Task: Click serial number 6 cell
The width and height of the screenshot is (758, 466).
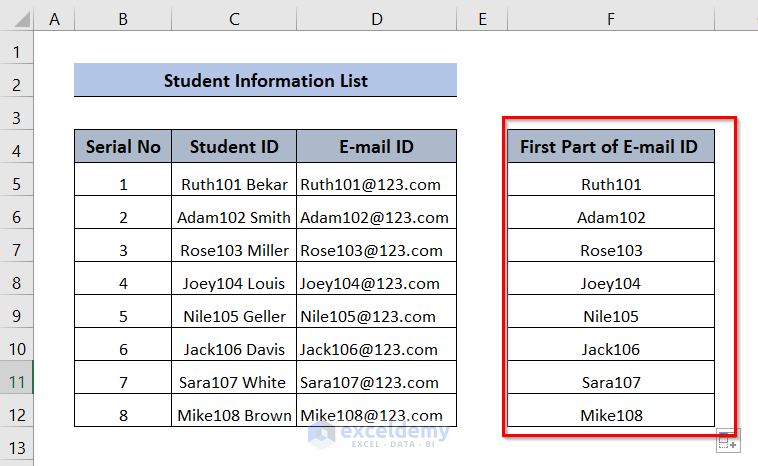Action: click(x=123, y=349)
